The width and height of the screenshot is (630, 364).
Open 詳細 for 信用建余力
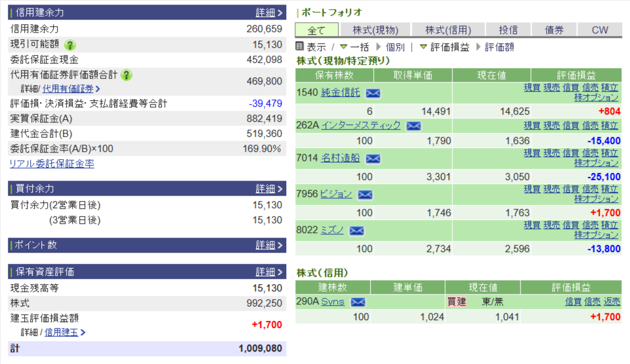pos(269,12)
